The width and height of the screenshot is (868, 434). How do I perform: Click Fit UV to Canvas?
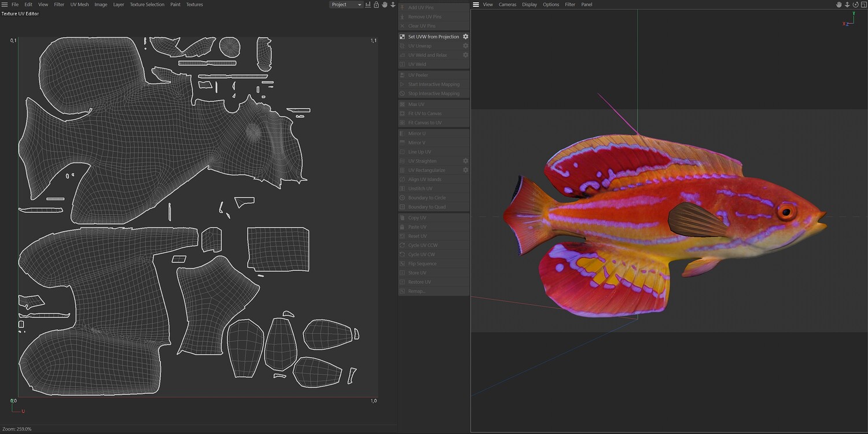(433, 113)
